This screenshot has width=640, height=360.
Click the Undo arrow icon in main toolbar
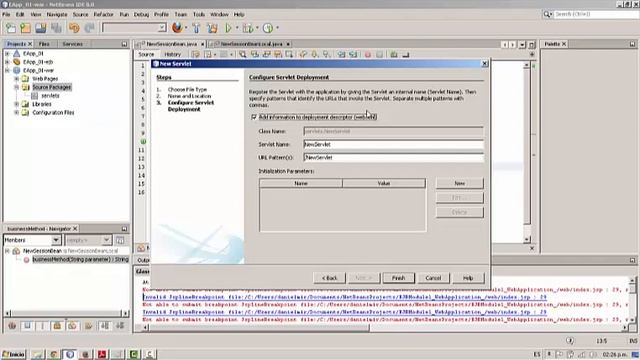click(x=74, y=28)
